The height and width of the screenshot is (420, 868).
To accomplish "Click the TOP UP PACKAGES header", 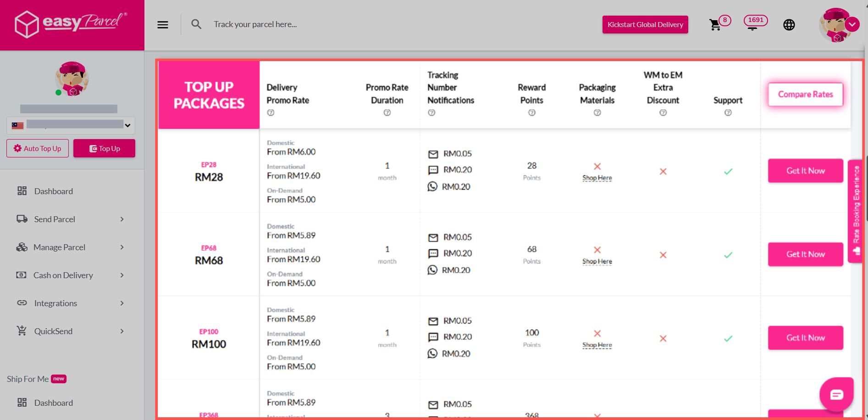I will click(209, 95).
